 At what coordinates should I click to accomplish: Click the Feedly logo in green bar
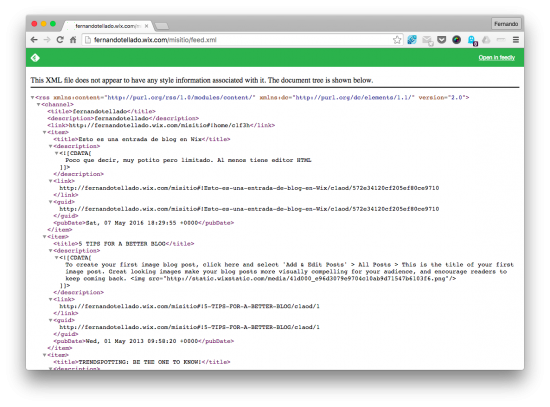[35, 58]
